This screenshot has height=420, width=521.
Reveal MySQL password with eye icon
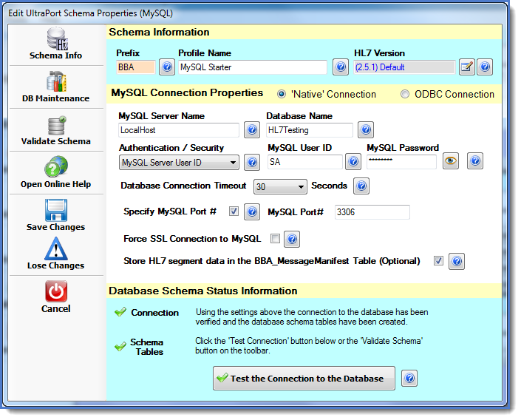451,161
